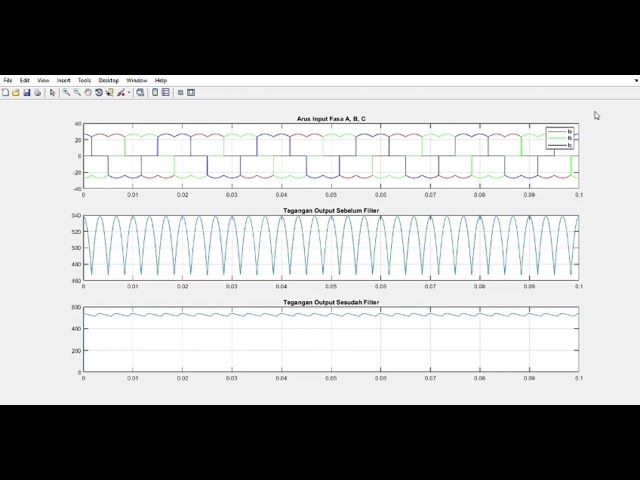This screenshot has height=480, width=640.
Task: Click the New Figure toolbar icon
Action: [x=5, y=92]
